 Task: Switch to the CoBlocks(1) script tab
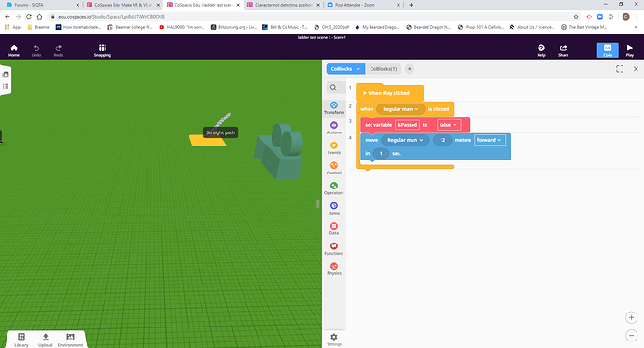coord(384,69)
